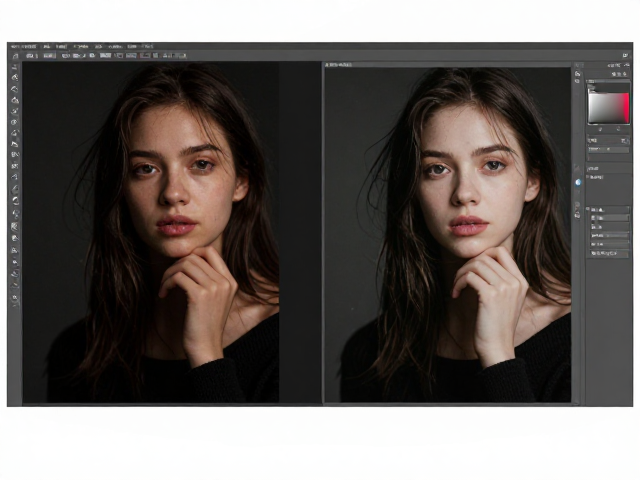
Task: Select the topmost tool in the left toolbar
Action: (15, 67)
